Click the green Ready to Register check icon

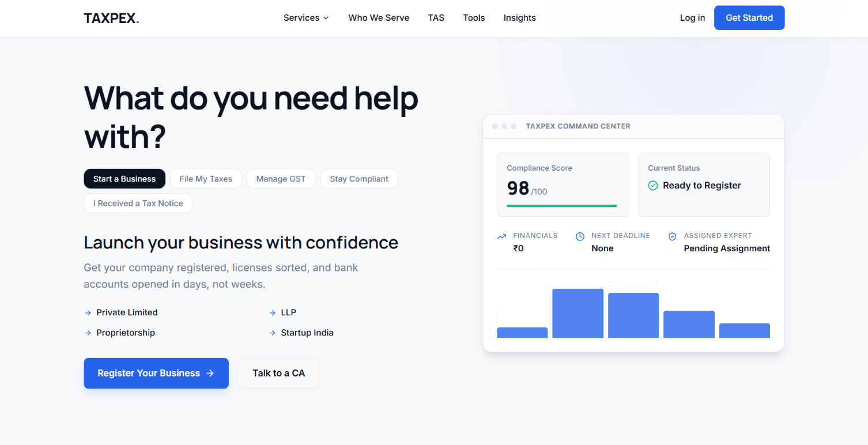(x=653, y=186)
